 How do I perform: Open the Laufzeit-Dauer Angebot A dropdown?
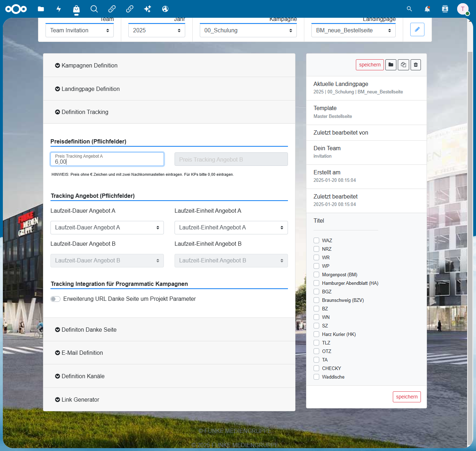pyautogui.click(x=107, y=228)
